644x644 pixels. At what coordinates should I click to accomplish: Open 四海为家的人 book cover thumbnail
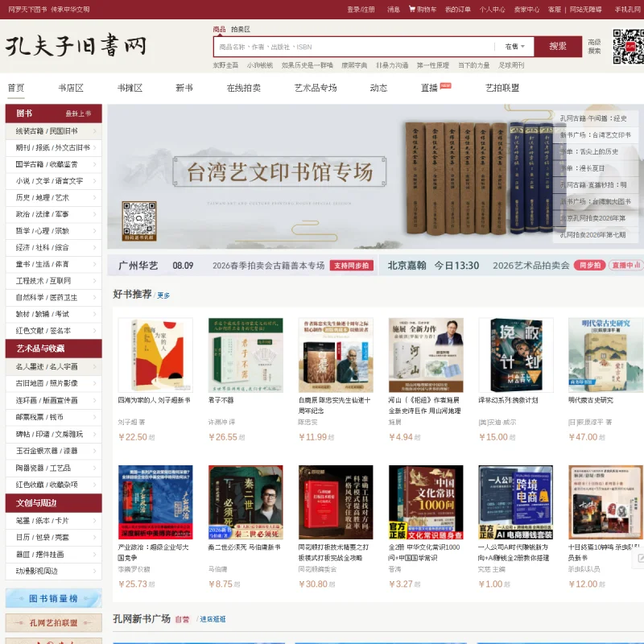pyautogui.click(x=155, y=355)
